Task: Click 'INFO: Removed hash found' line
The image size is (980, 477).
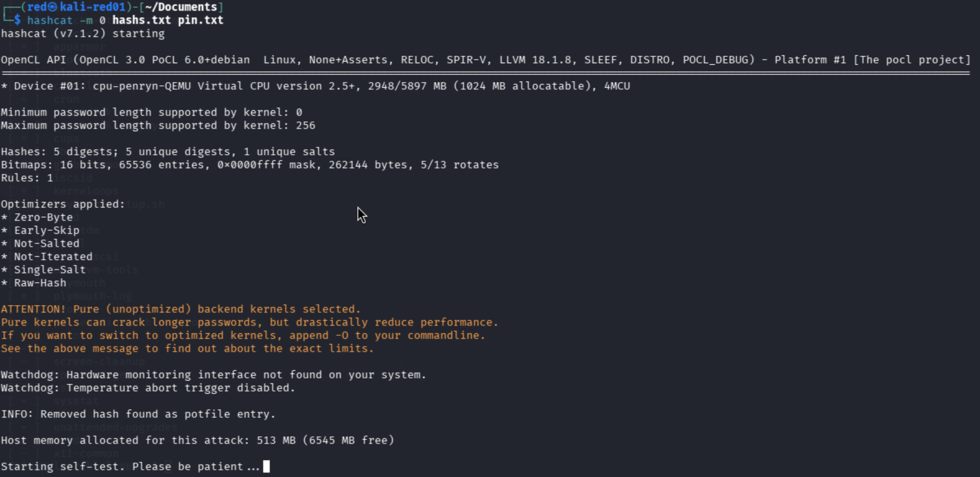Action: (x=138, y=414)
